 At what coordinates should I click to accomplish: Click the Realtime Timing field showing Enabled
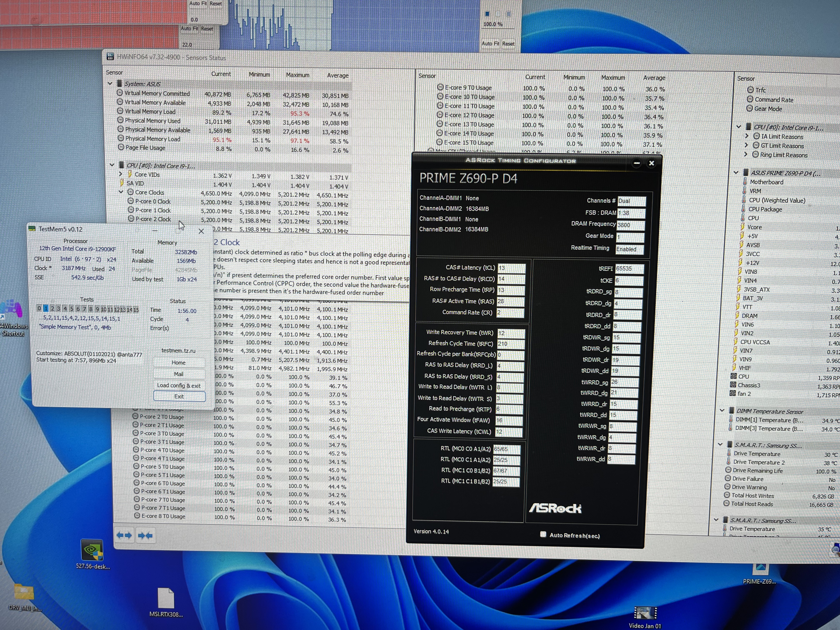click(x=630, y=249)
